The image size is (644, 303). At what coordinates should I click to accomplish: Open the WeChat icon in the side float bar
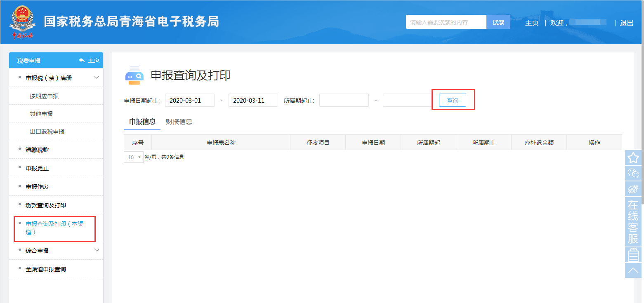(x=633, y=173)
